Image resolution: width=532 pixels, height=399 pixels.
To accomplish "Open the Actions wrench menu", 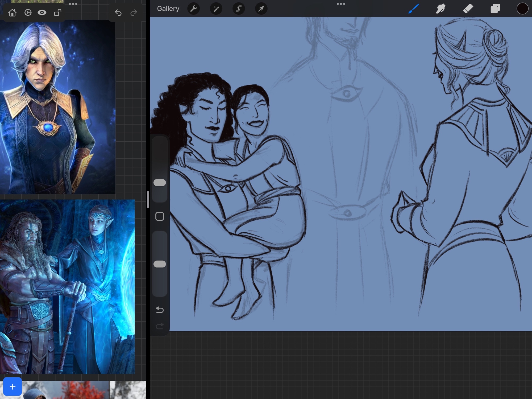I will [x=193, y=9].
